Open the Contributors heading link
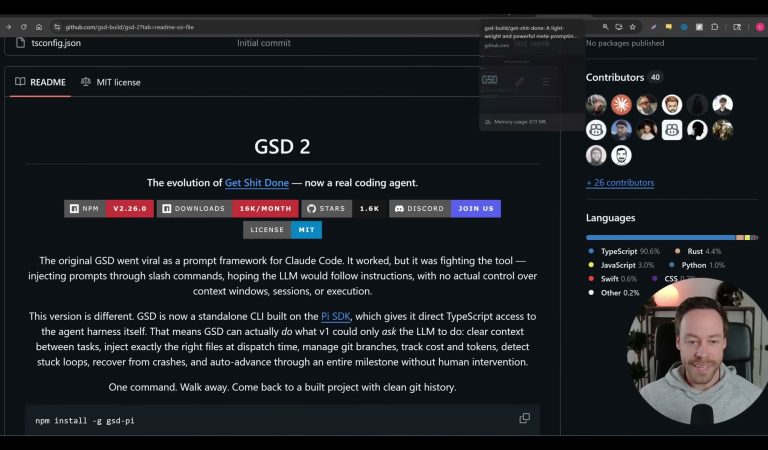 615,77
